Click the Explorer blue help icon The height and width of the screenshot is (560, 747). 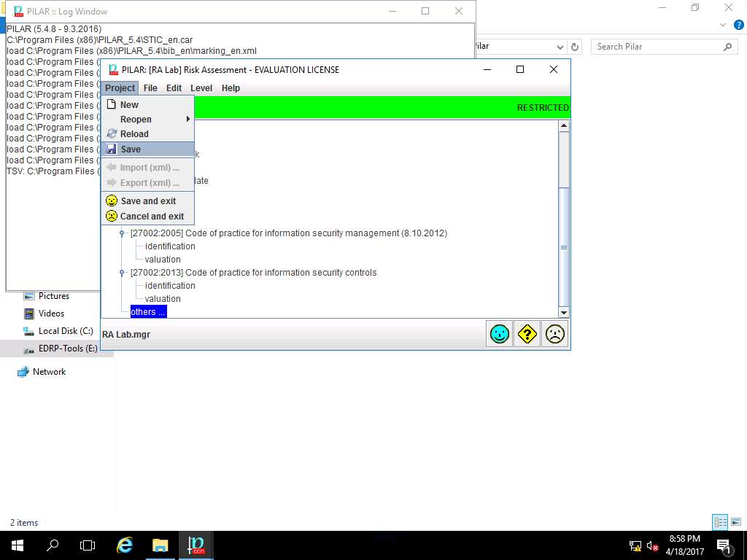point(739,26)
